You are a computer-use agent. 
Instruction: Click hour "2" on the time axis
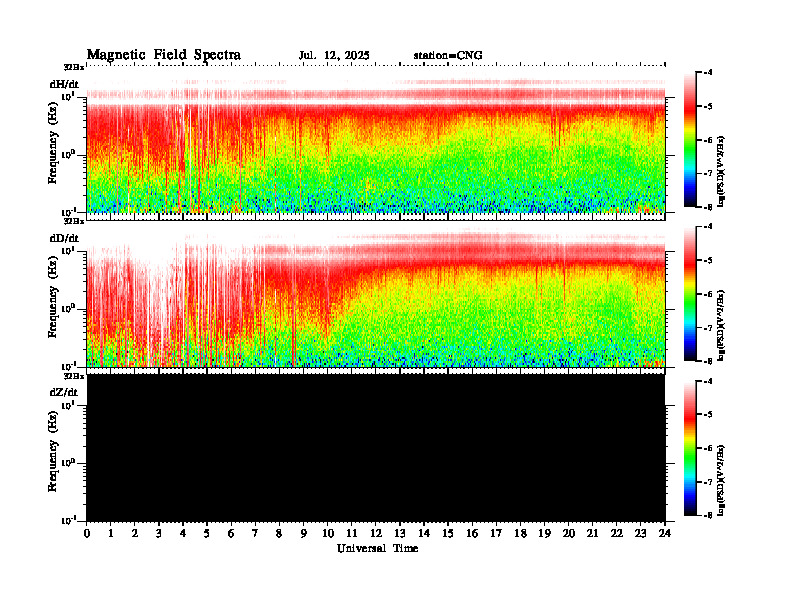135,533
